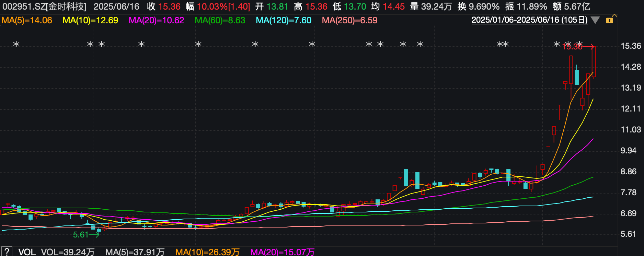Viewport: 644px width, 256px height.
Task: Click price axis label 12.11
Action: (x=631, y=109)
